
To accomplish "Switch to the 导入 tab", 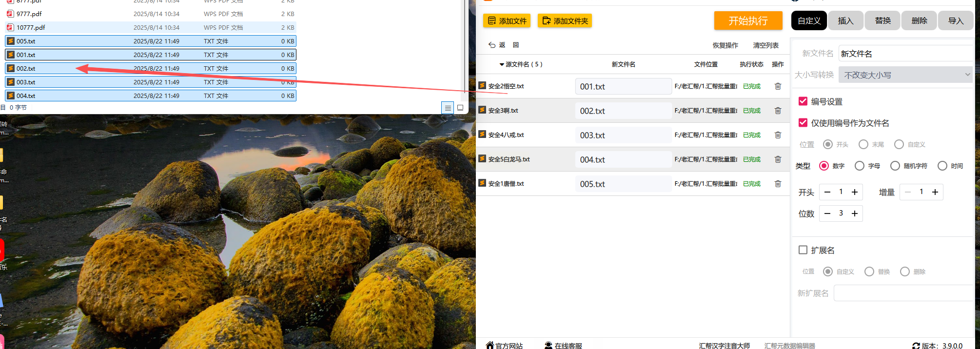I will 956,20.
